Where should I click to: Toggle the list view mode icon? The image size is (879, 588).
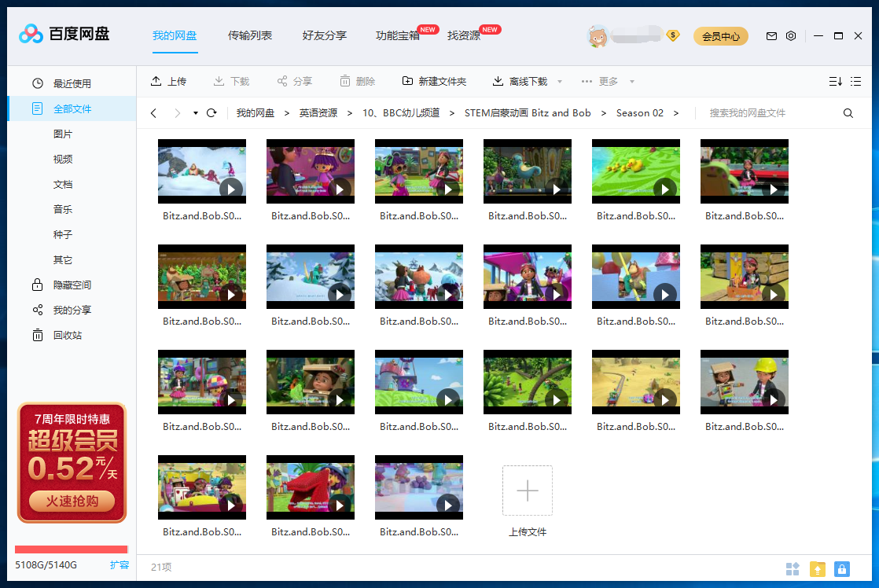click(856, 82)
